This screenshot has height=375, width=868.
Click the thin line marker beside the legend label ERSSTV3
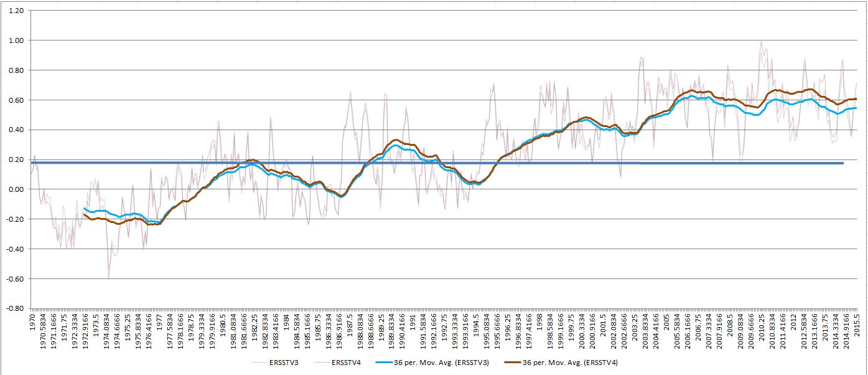(261, 363)
